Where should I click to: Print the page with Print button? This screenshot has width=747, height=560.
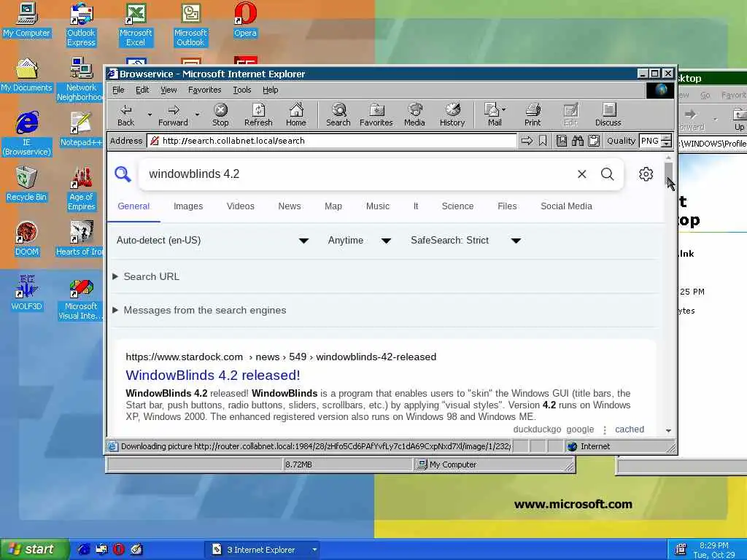(x=533, y=114)
